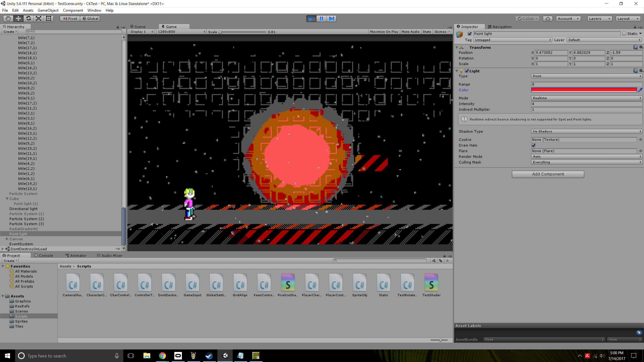644x362 pixels.
Task: Open Steam from the taskbar
Action: [209, 355]
